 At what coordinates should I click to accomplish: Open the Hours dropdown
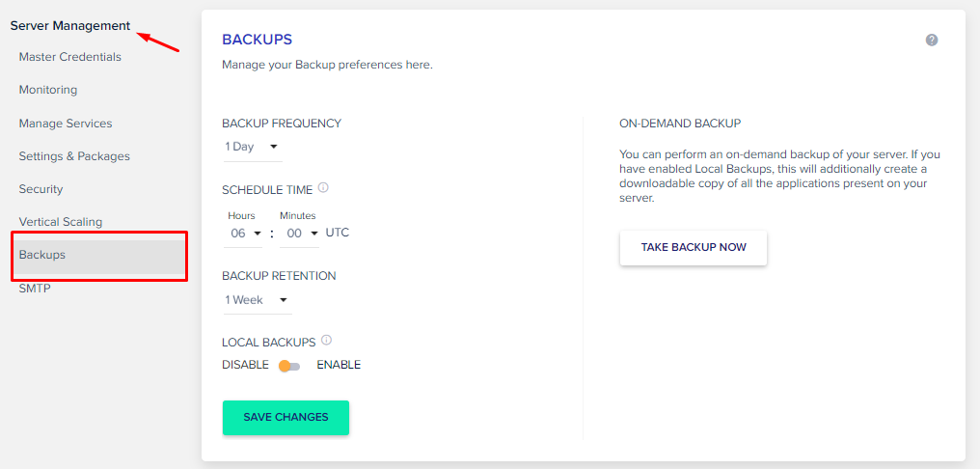pyautogui.click(x=245, y=234)
